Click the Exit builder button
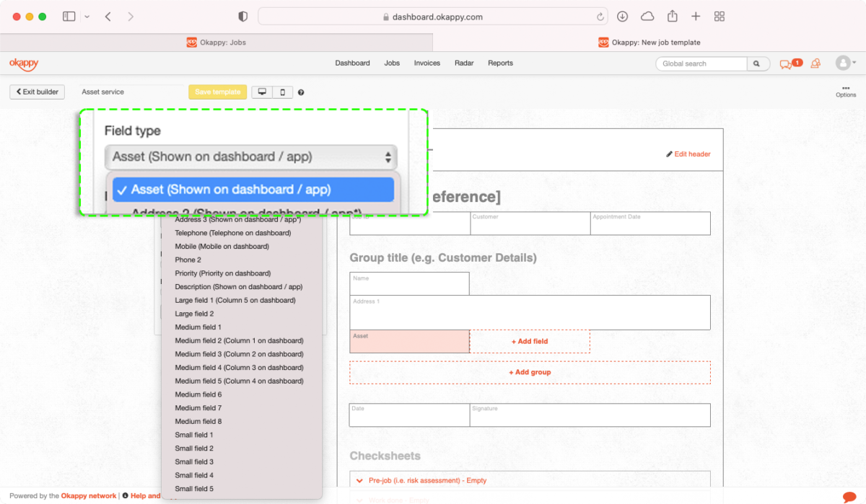Image resolution: width=866 pixels, height=504 pixels. pos(37,92)
